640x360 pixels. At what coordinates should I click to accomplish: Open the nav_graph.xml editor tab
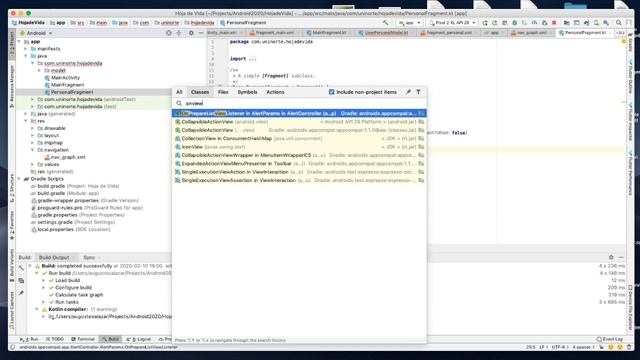[x=531, y=33]
